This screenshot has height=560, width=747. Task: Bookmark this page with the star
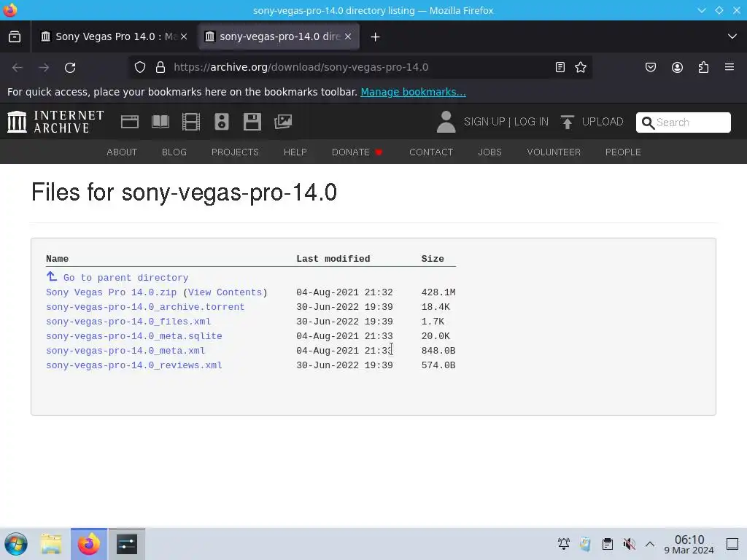580,67
